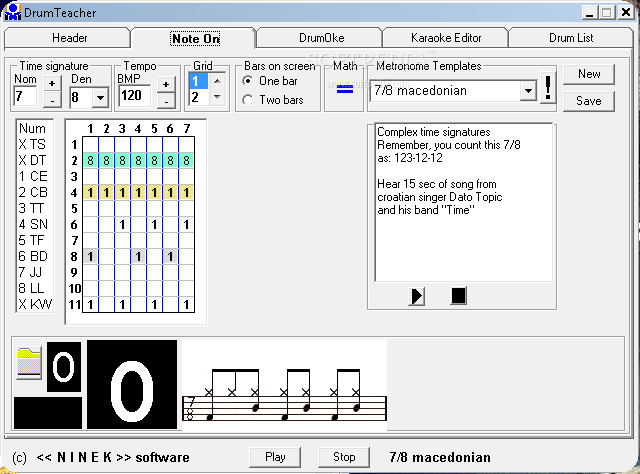Move down in the Grid list

click(x=217, y=97)
